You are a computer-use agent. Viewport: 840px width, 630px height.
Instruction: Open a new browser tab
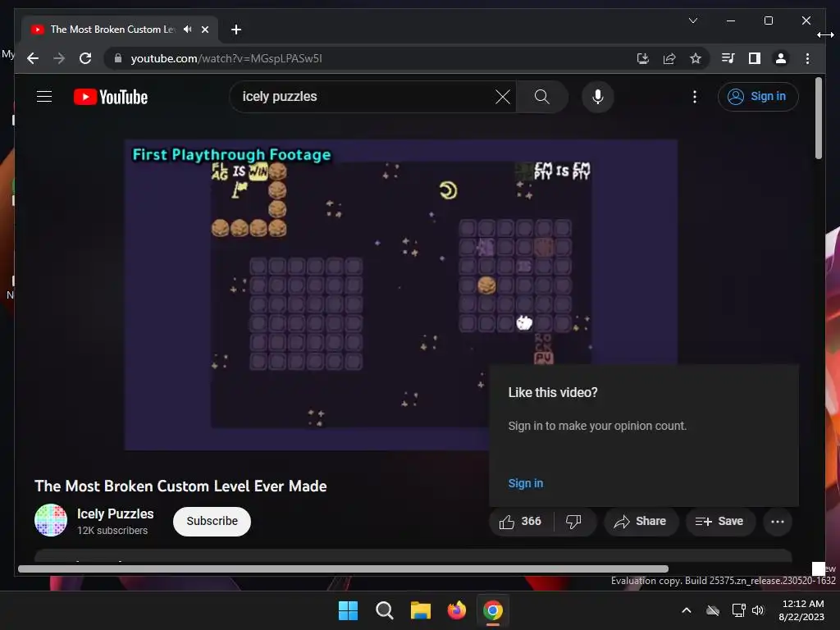[x=236, y=30]
